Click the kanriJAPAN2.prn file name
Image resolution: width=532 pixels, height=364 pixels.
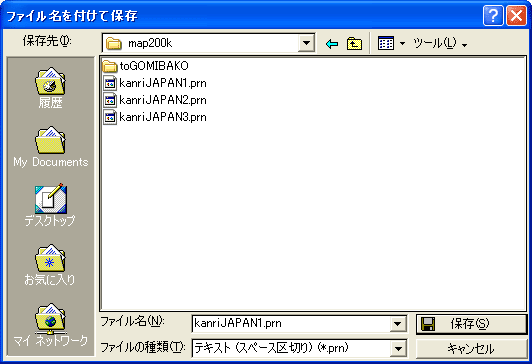(163, 100)
